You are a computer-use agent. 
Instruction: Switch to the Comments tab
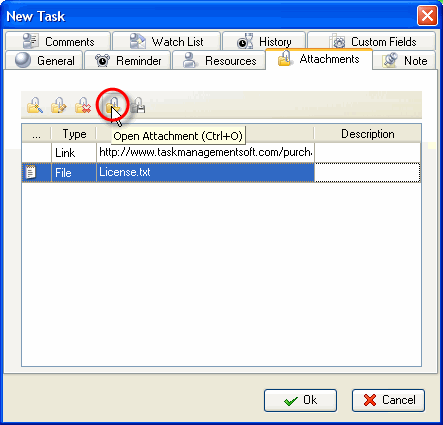coord(58,41)
